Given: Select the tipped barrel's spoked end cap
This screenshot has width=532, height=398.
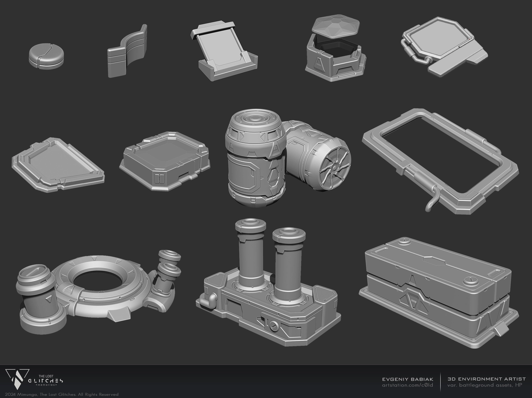Looking at the screenshot, I should coord(333,167).
